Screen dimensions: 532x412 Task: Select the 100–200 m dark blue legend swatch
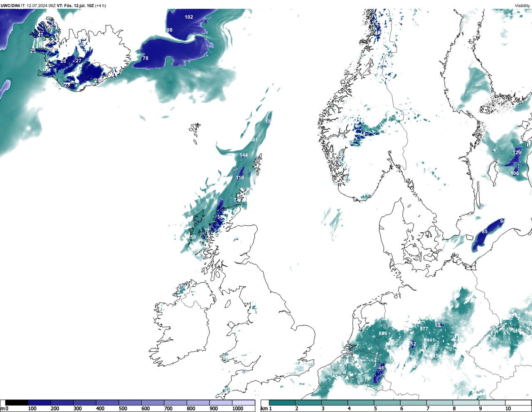pos(39,402)
